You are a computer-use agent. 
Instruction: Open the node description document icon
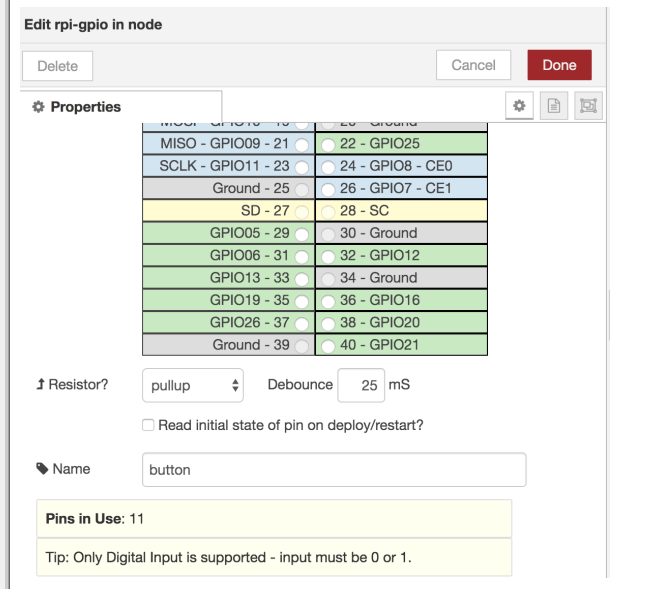(x=553, y=106)
